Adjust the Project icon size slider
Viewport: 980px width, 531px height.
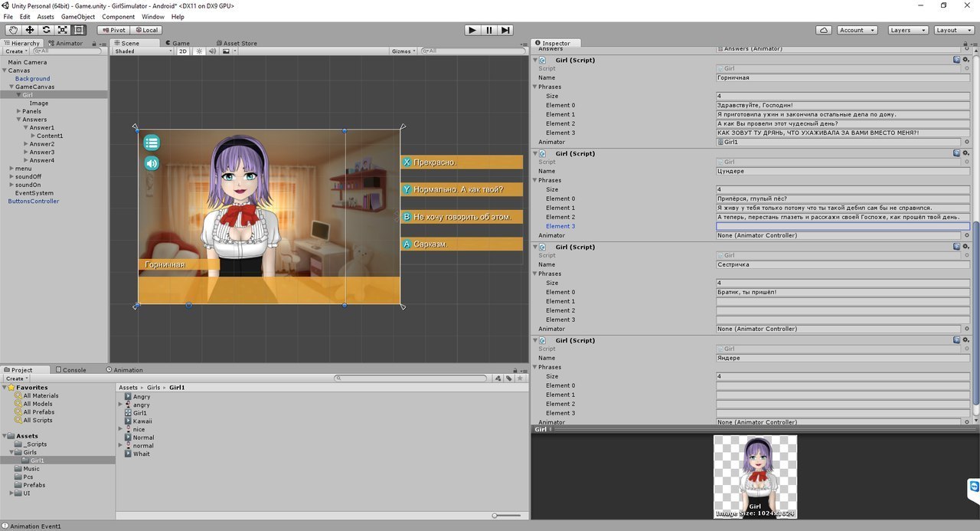point(508,516)
